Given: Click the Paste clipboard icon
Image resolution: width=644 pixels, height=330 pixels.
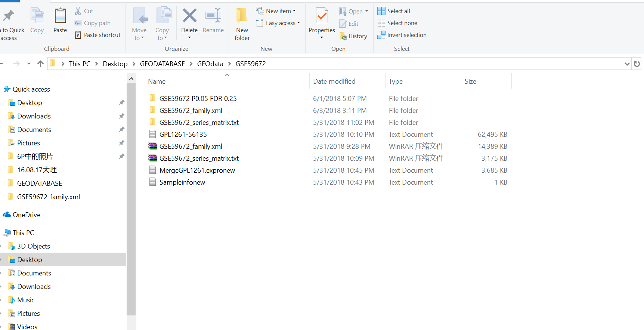Looking at the screenshot, I should tap(60, 16).
